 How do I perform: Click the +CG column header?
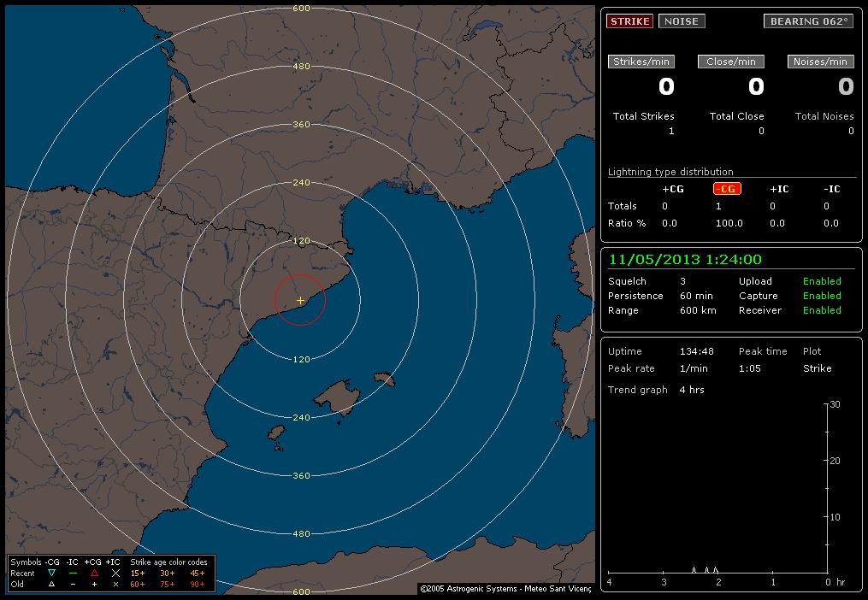coord(673,189)
